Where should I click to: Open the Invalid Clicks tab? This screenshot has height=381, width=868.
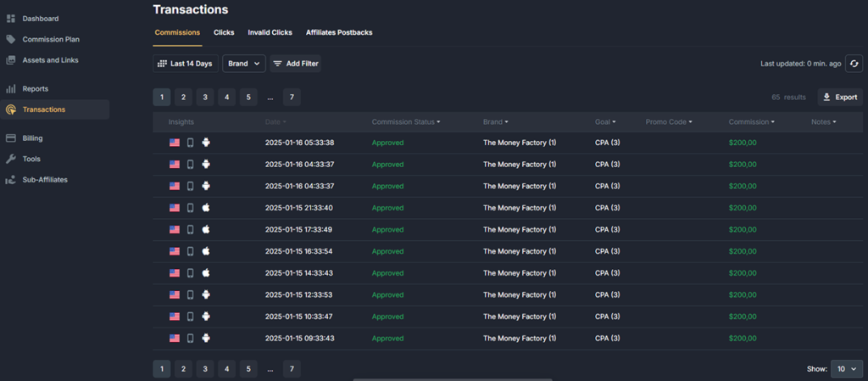click(270, 32)
